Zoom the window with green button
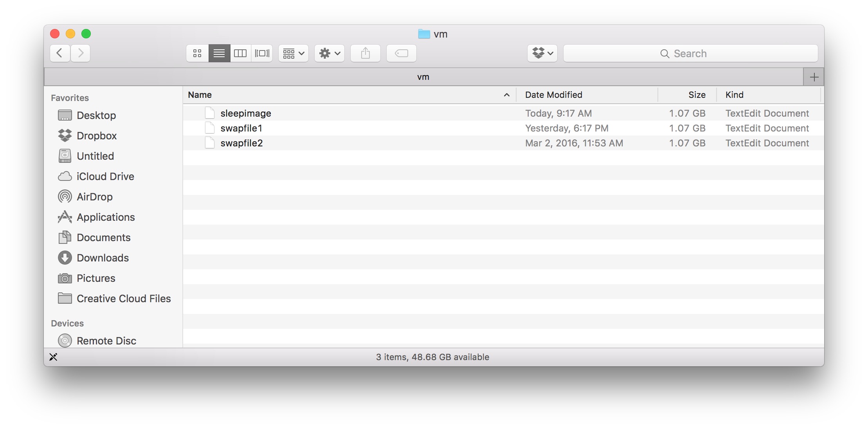868x429 pixels. [x=86, y=34]
